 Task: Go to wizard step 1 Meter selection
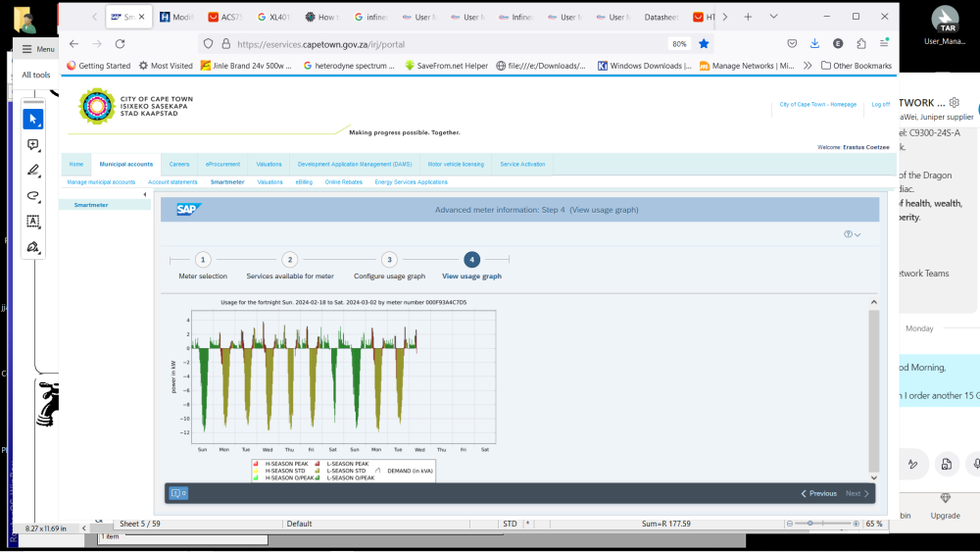(203, 260)
